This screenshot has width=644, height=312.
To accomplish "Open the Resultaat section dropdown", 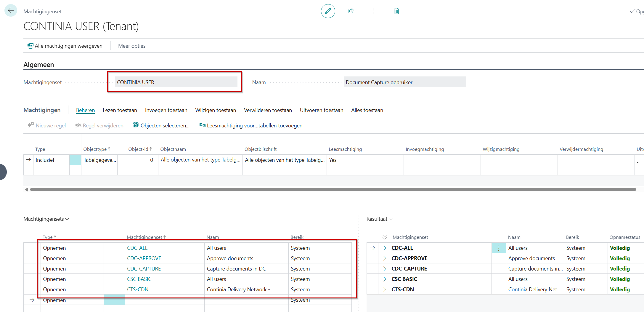I will tap(380, 219).
